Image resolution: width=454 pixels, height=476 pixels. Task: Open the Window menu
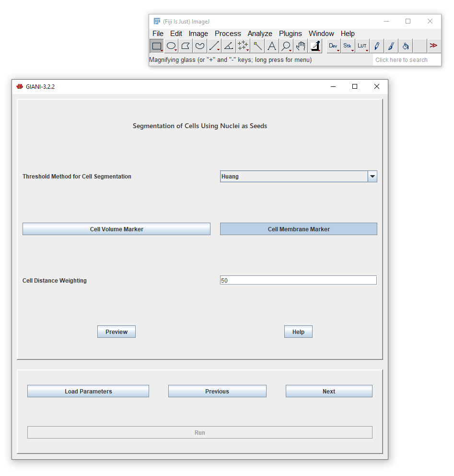pyautogui.click(x=321, y=34)
